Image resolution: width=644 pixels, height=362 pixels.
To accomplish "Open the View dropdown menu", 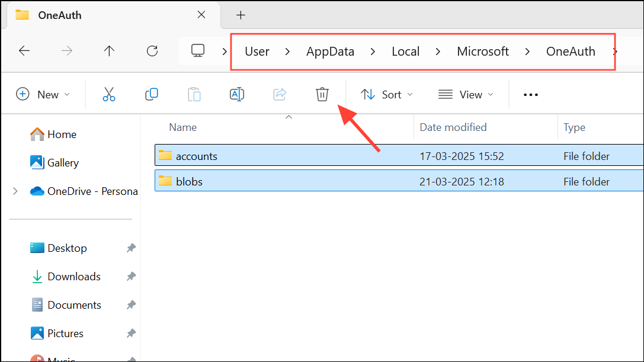I will pyautogui.click(x=466, y=95).
